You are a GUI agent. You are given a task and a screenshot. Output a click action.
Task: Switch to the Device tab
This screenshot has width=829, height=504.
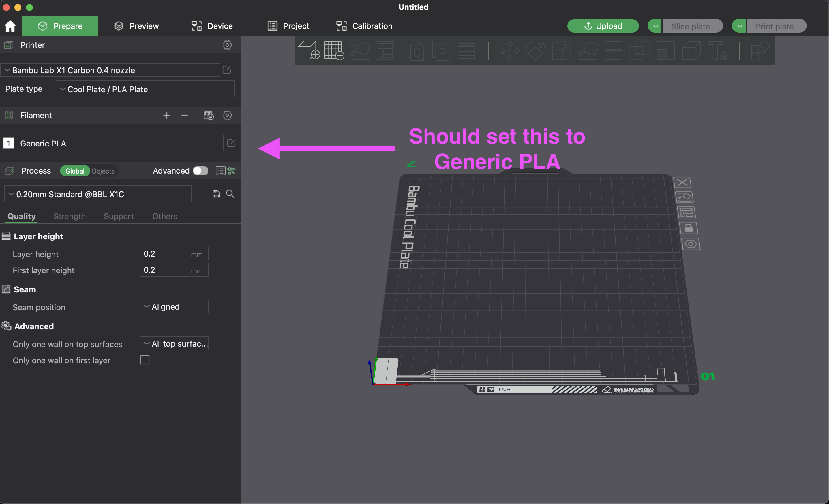212,26
